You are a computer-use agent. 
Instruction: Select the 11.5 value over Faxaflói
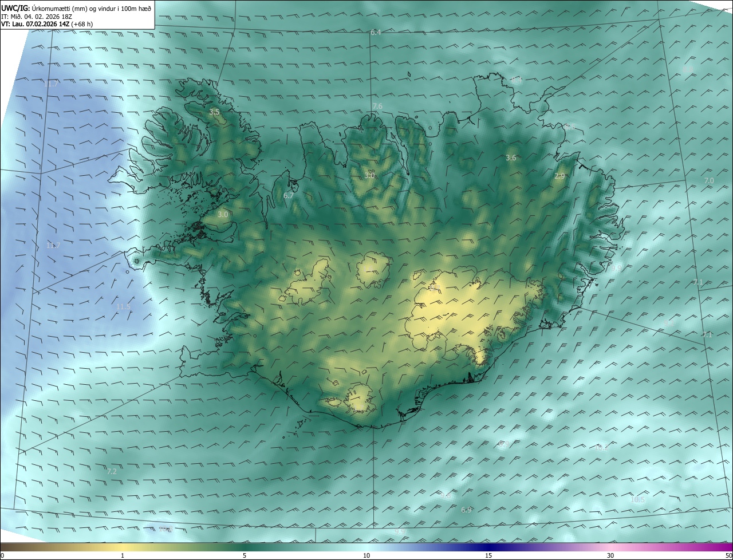(x=123, y=307)
